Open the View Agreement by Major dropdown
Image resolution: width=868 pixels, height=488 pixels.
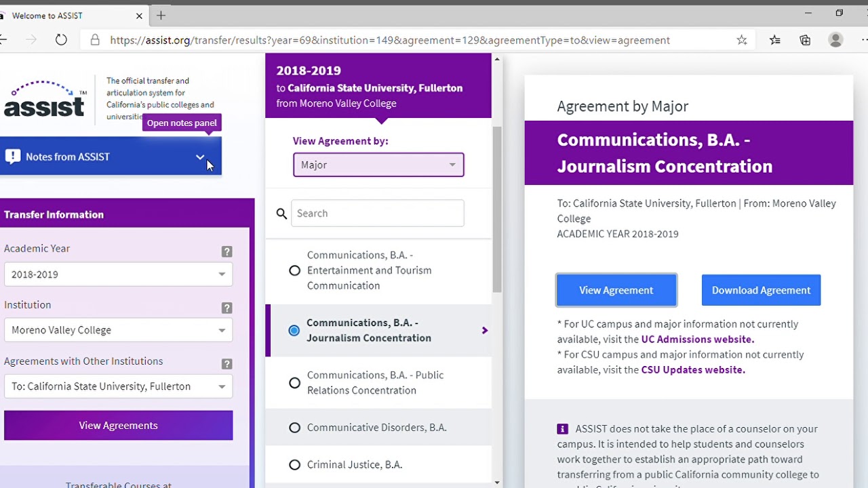click(x=378, y=165)
